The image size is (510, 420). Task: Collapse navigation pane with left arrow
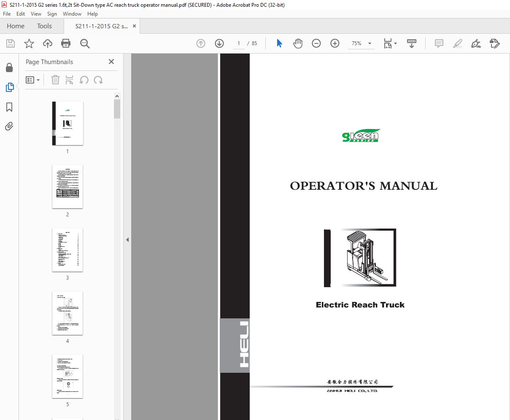127,240
